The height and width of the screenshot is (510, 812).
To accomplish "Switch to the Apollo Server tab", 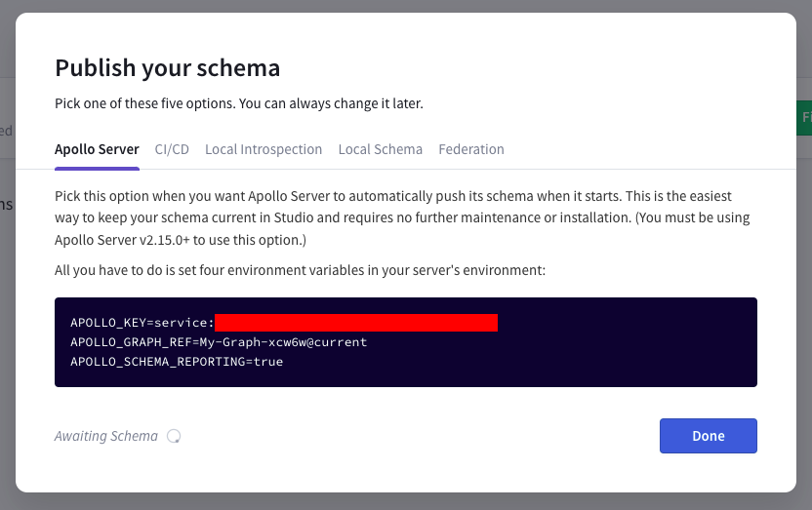I will [97, 149].
